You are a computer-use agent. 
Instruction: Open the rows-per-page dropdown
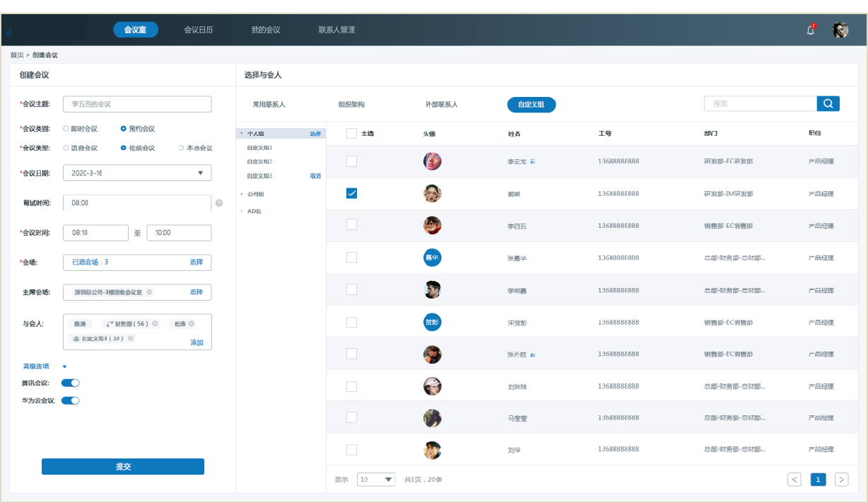tap(376, 480)
